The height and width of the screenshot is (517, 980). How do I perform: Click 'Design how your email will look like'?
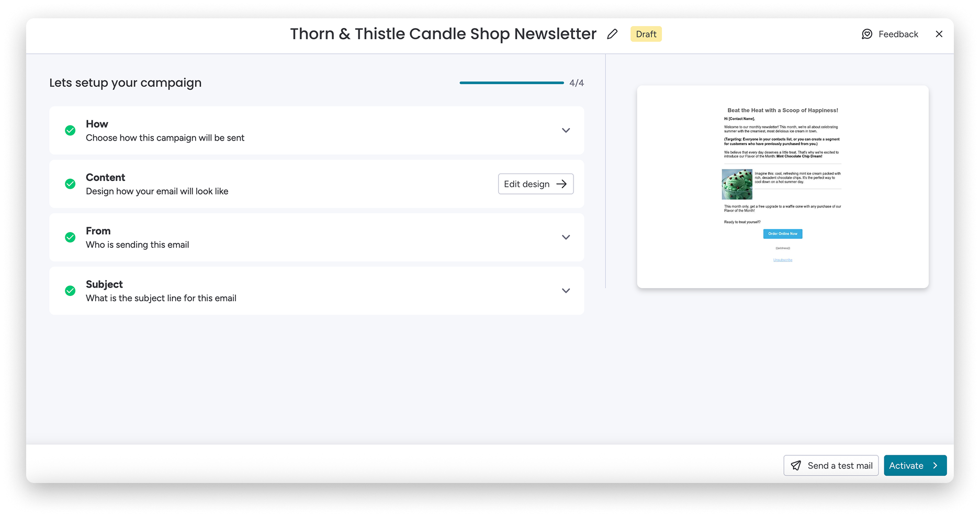(157, 191)
